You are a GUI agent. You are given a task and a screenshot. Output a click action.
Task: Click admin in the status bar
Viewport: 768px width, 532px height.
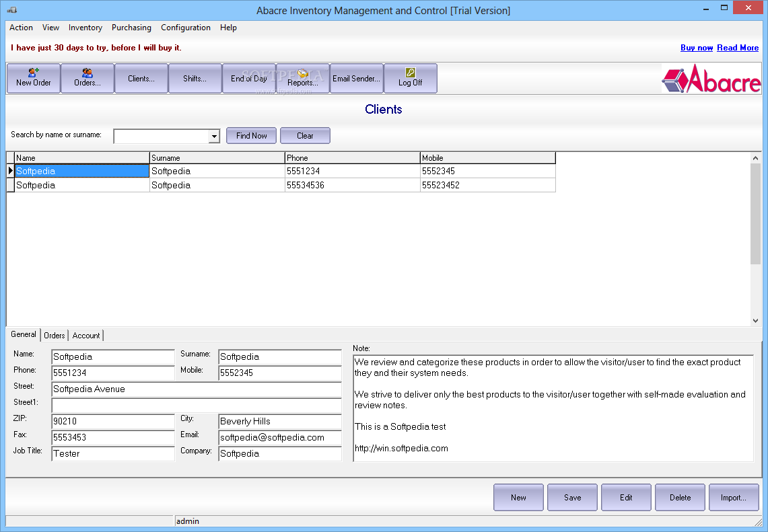pos(188,521)
